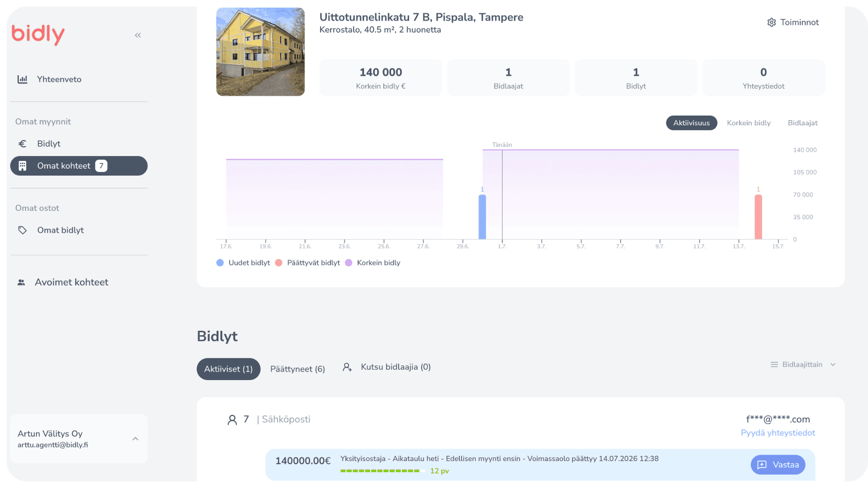Screen dimensions: 868x488
Task: Select Omat kohteet in sidebar
Action: point(79,166)
